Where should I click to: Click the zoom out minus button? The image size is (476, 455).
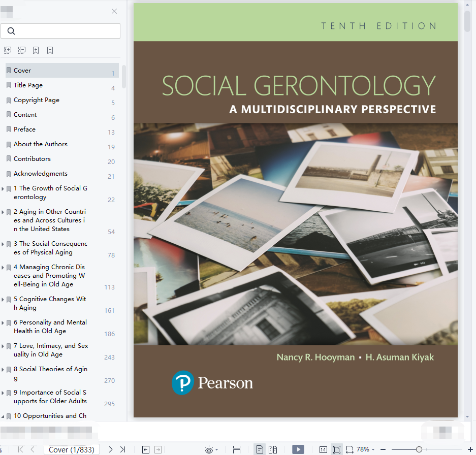383,449
